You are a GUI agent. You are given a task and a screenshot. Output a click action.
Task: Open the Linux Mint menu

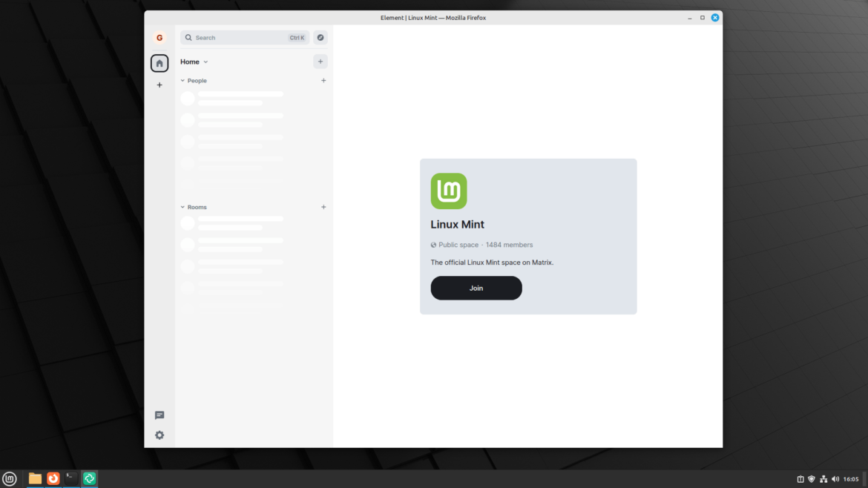pos(10,478)
